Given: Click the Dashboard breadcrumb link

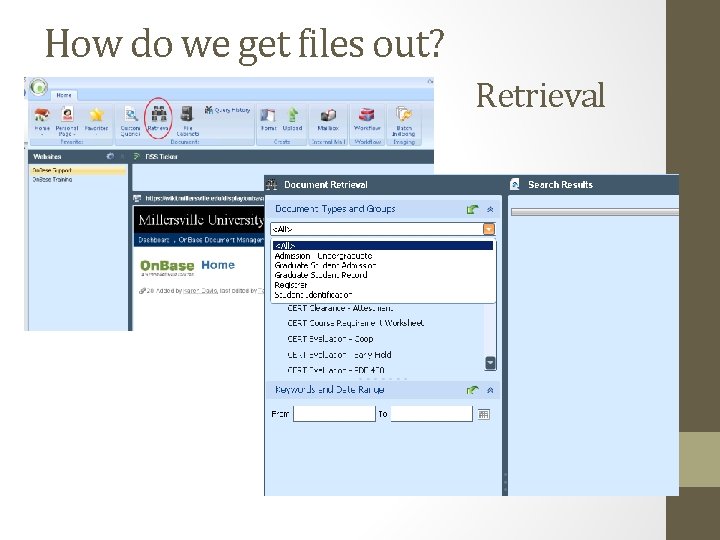Looking at the screenshot, I should [154, 240].
